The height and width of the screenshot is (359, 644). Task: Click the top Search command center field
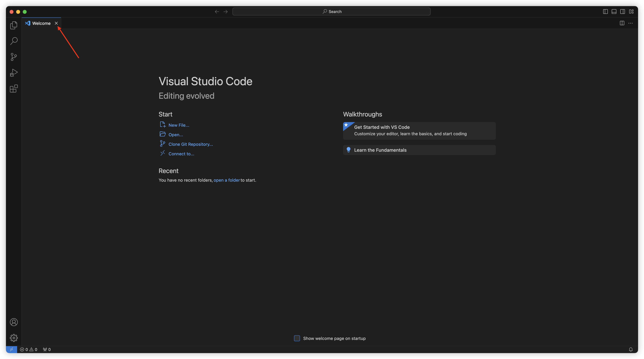click(x=331, y=12)
